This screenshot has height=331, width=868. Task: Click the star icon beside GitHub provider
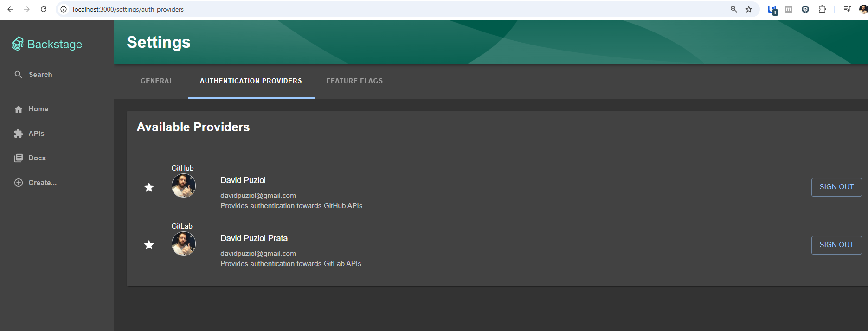pos(149,187)
